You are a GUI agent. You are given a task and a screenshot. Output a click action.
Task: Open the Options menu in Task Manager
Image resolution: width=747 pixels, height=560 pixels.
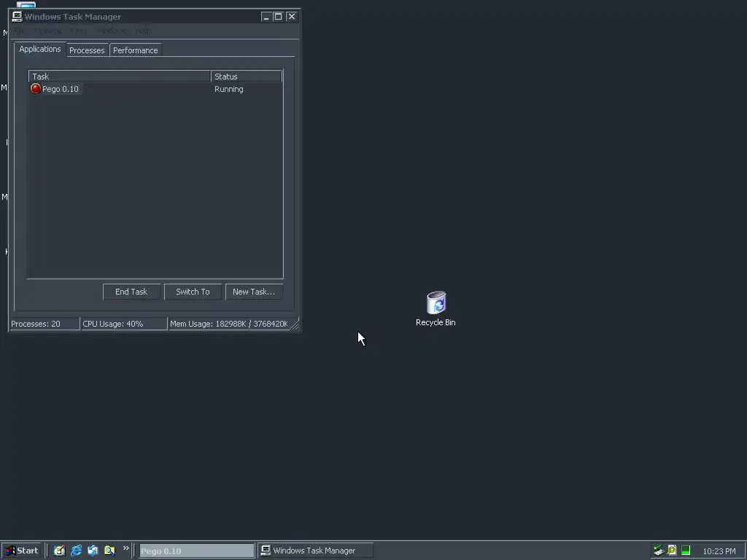(47, 31)
